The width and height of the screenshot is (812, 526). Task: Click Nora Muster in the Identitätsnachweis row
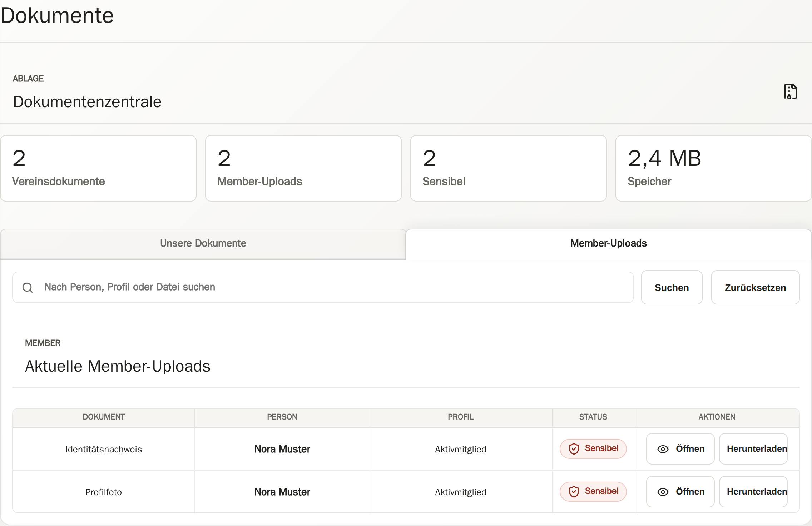point(282,449)
